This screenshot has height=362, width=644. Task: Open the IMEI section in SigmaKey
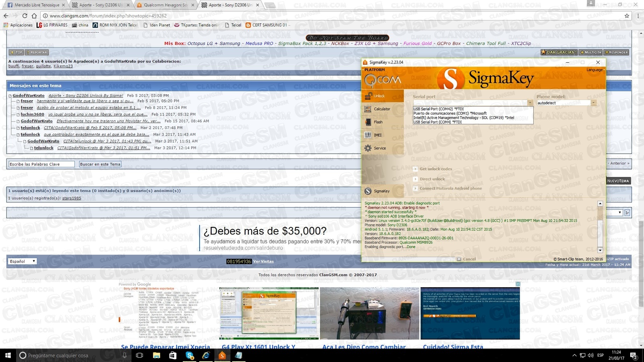coord(382,135)
